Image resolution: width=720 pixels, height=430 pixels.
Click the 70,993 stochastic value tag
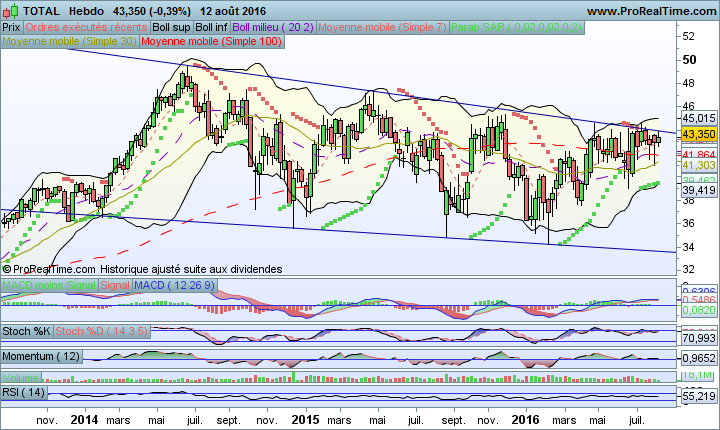coord(699,339)
